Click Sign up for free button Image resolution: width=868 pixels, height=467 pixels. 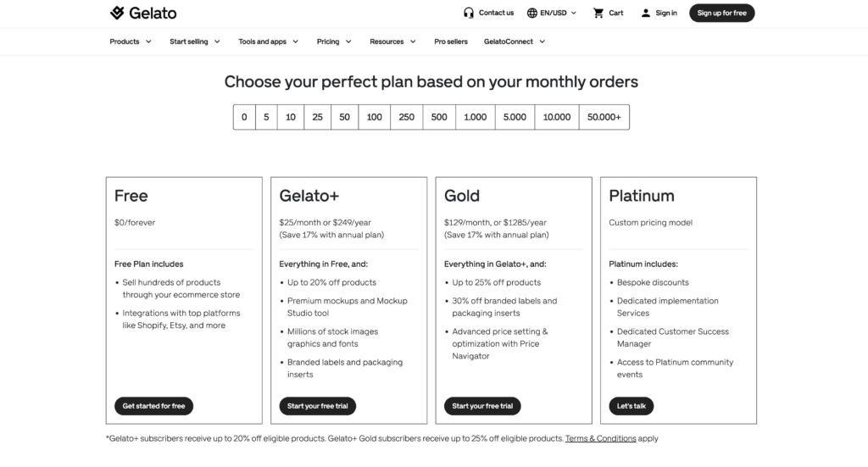coord(722,13)
